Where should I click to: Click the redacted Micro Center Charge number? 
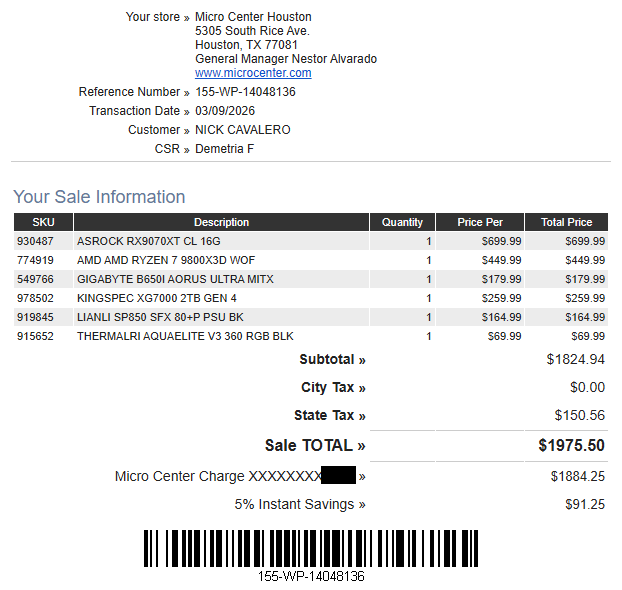[x=338, y=475]
